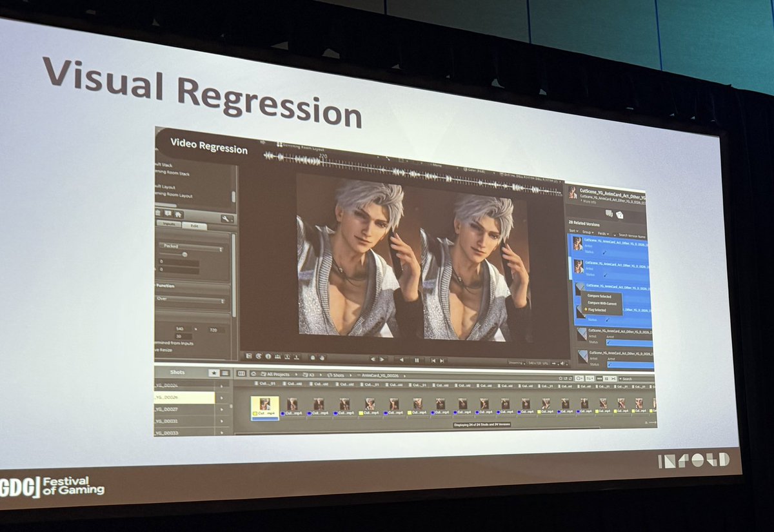Adjust the slider handle below Packed

click(x=184, y=254)
